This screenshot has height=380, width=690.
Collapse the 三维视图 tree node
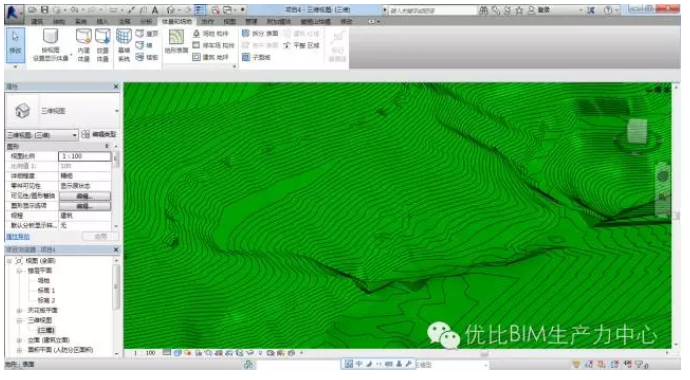click(x=19, y=320)
